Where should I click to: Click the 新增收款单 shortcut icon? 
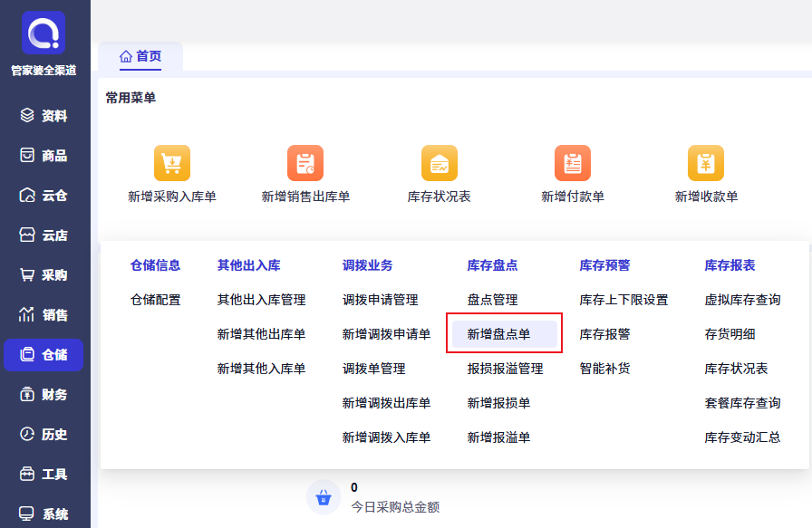pos(706,163)
